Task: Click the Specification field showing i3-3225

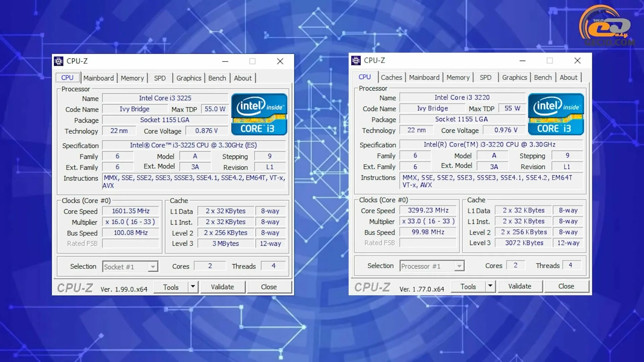Action: coord(194,145)
